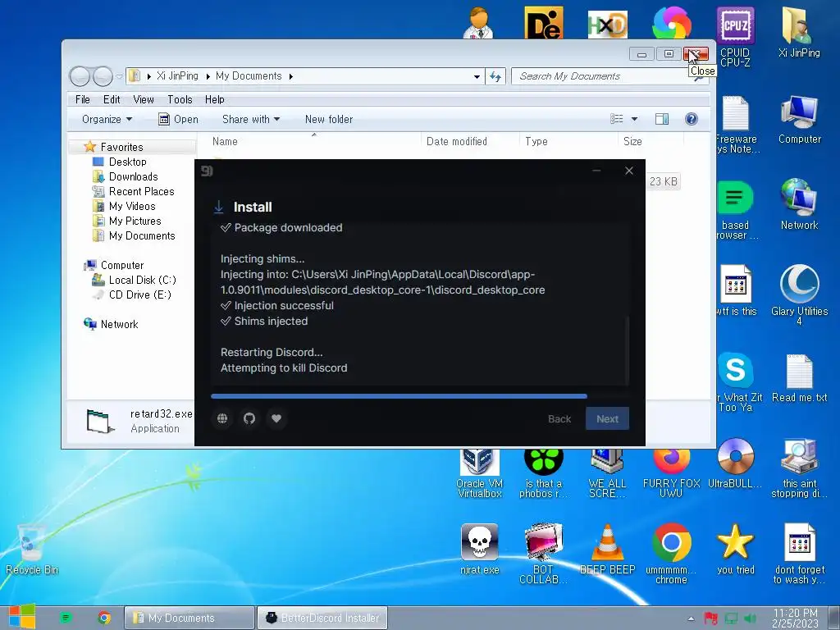The image size is (840, 630).
Task: Open the BOT COLLAB desktop icon
Action: [x=544, y=553]
